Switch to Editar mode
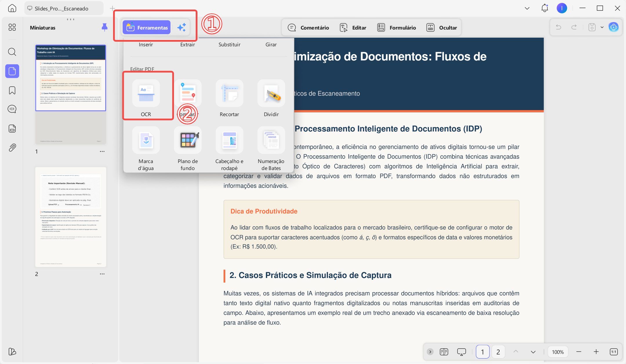Image resolution: width=626 pixels, height=364 pixels. (353, 28)
